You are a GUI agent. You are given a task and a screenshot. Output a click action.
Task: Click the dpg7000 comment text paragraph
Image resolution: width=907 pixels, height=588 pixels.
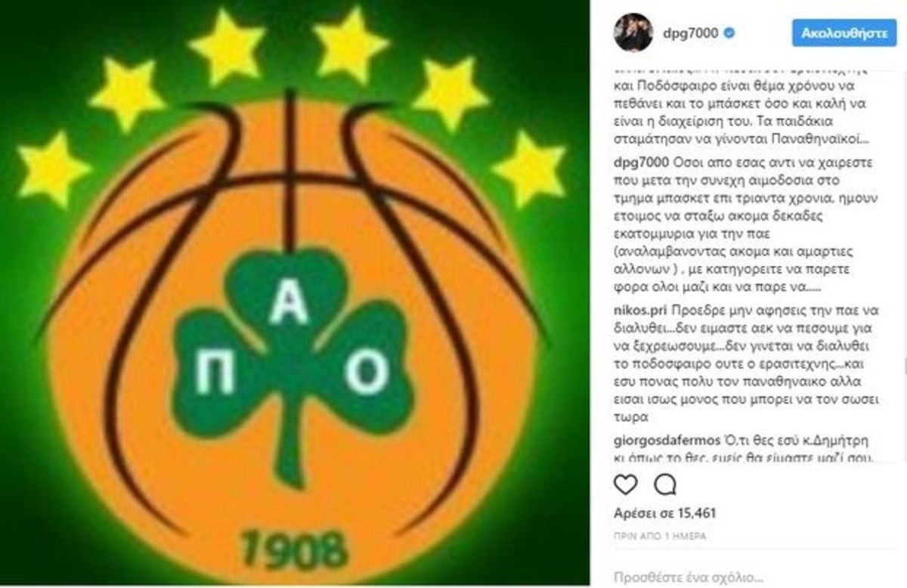pyautogui.click(x=744, y=223)
